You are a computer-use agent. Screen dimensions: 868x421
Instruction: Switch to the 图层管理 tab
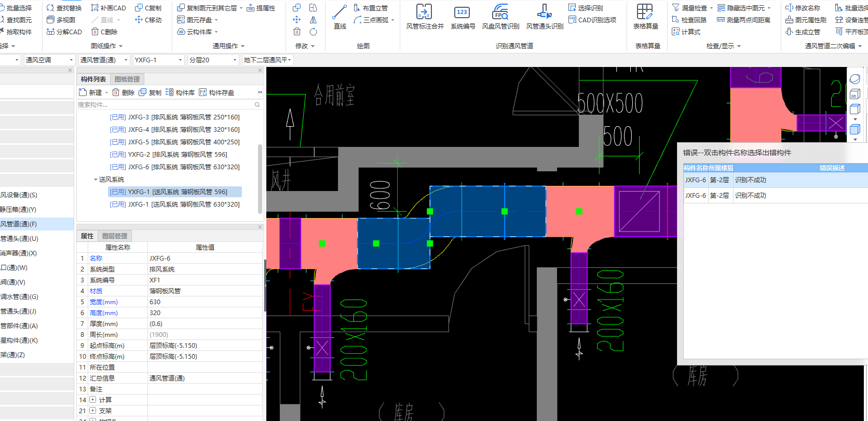pyautogui.click(x=115, y=236)
